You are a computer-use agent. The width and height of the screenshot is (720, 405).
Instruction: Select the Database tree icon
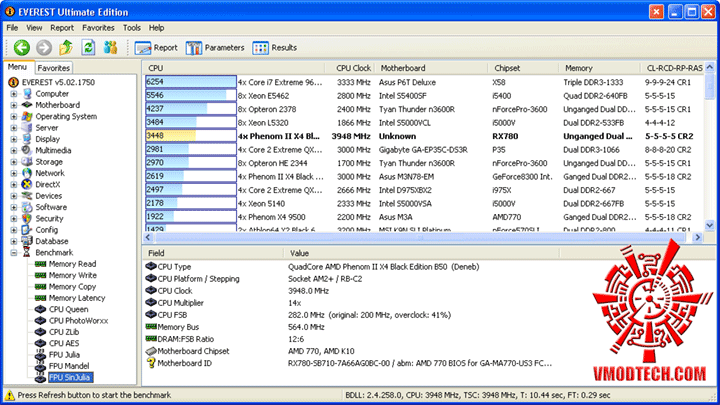click(27, 241)
